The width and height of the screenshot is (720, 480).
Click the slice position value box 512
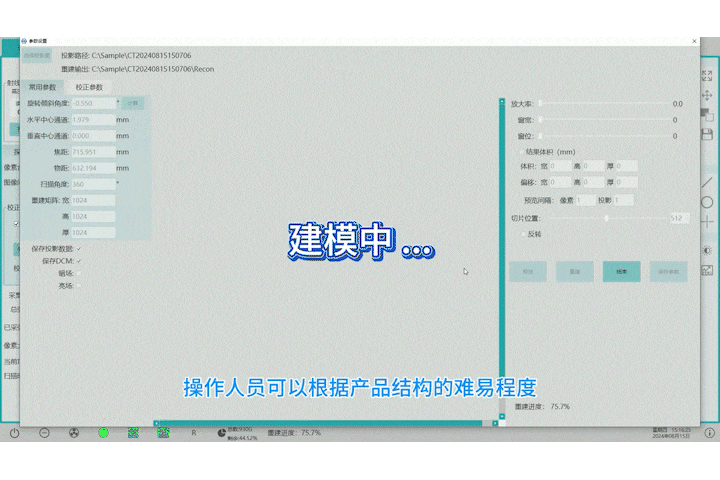point(679,218)
